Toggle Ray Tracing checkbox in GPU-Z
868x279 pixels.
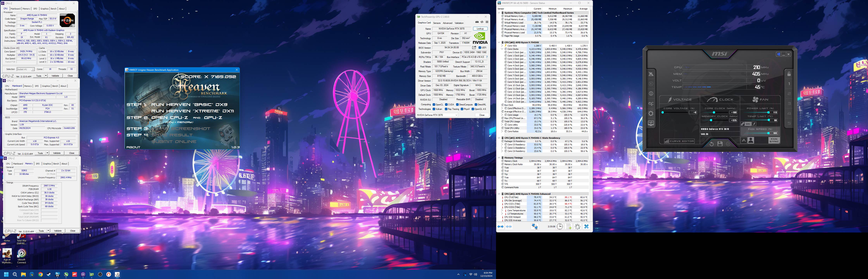click(x=446, y=109)
